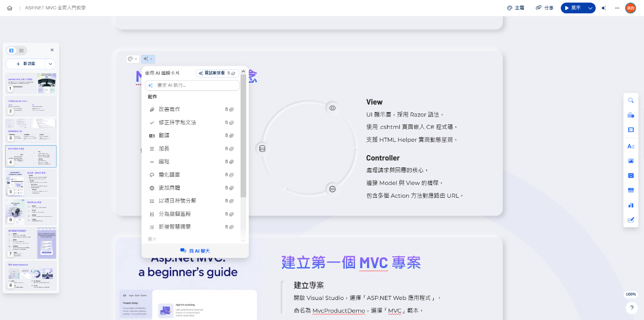This screenshot has height=320, width=644.
Task: Click 嘗試新排版 try new layout button
Action: 217,73
